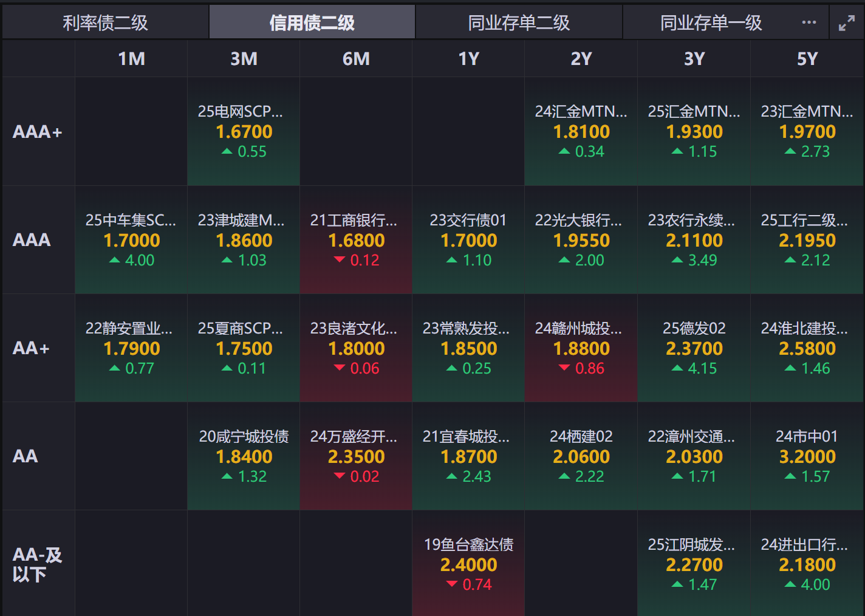Select the AAA+ rating row label

pyautogui.click(x=38, y=132)
